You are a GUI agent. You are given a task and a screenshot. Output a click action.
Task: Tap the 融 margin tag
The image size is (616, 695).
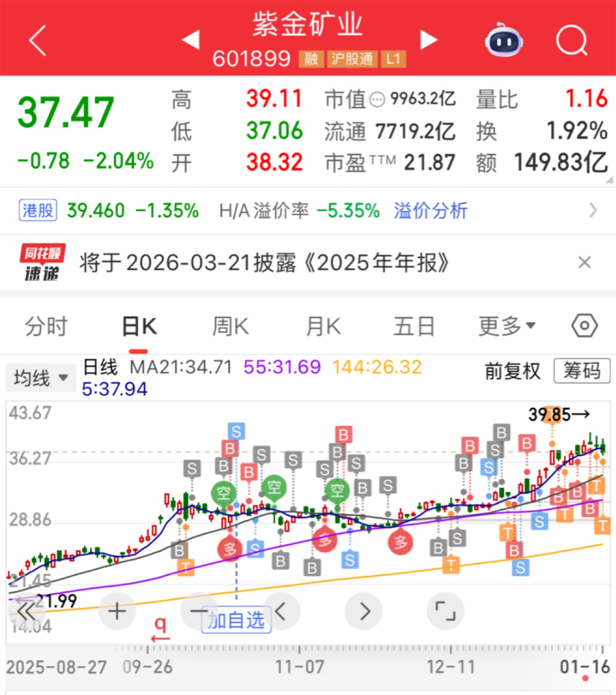[x=311, y=59]
